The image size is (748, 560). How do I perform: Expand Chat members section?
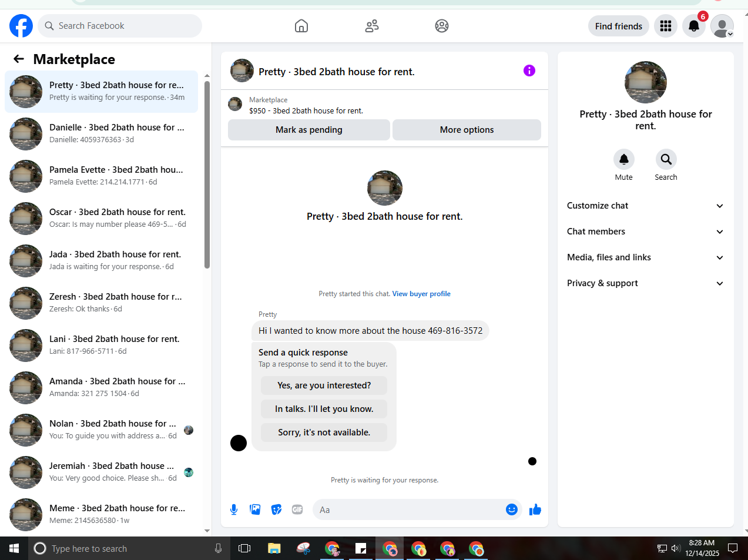coord(645,232)
